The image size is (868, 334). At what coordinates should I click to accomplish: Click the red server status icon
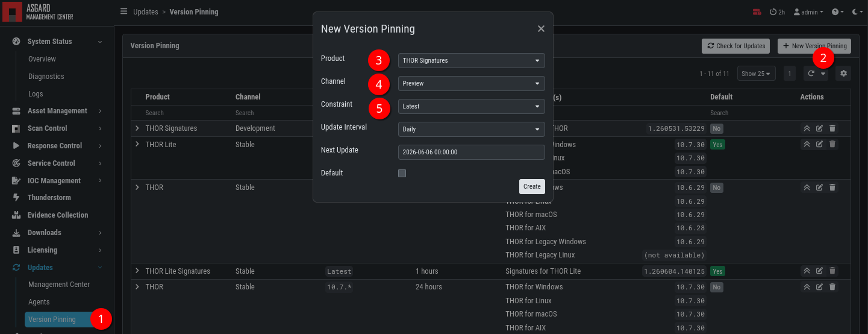click(757, 11)
